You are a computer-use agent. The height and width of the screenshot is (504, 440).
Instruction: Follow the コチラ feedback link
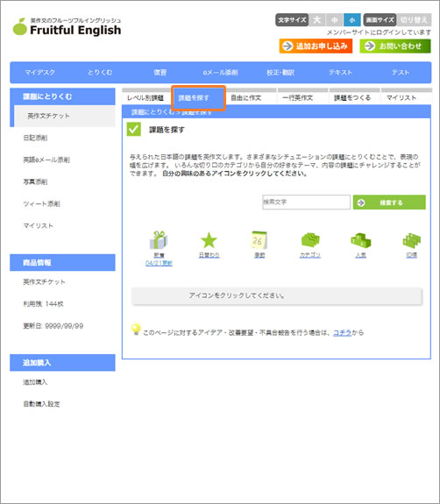[x=343, y=333]
